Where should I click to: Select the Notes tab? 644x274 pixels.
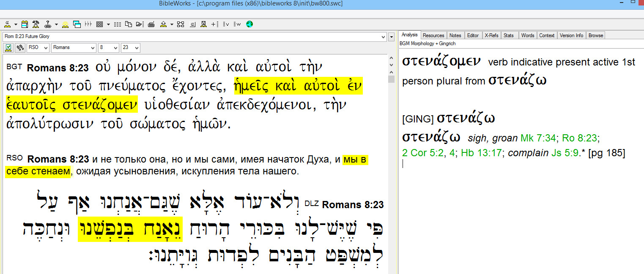click(x=455, y=35)
